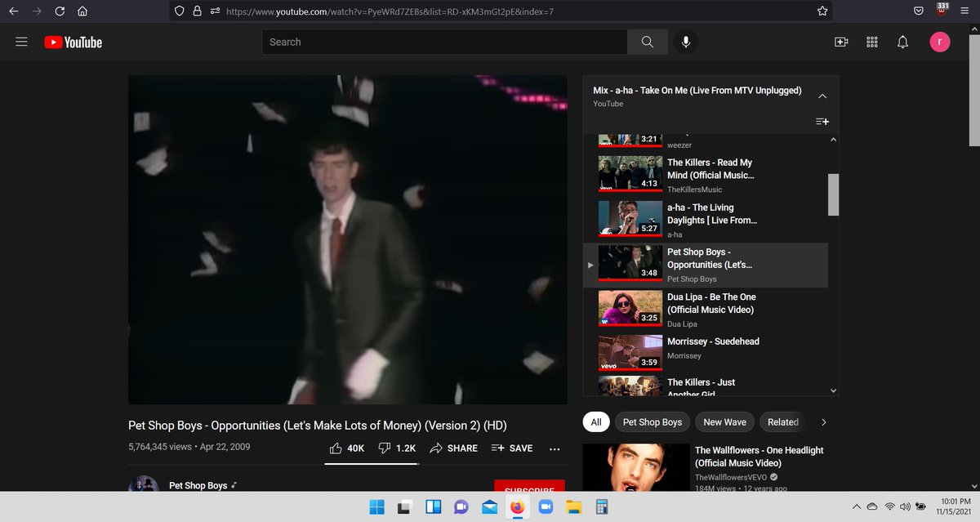Like the video with thumbs up

click(346, 448)
